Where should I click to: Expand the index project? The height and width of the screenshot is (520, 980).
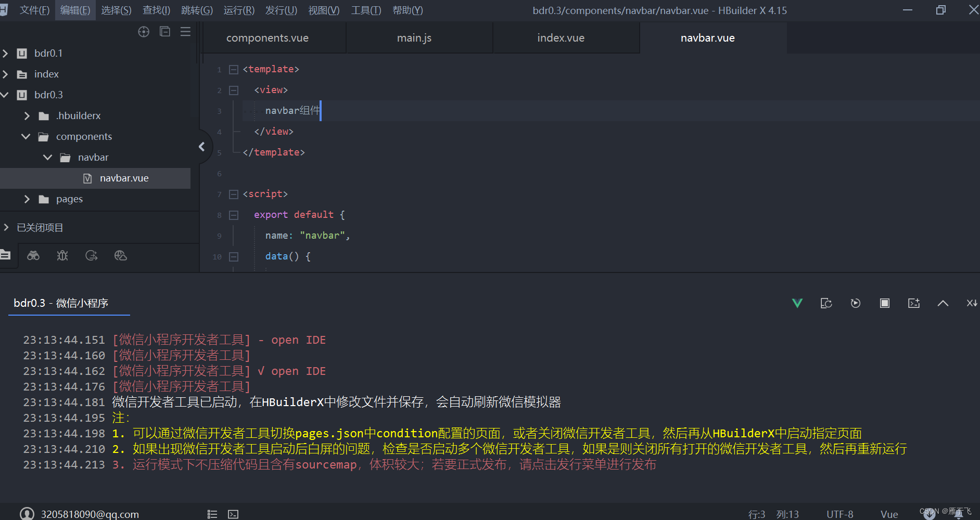tap(5, 74)
